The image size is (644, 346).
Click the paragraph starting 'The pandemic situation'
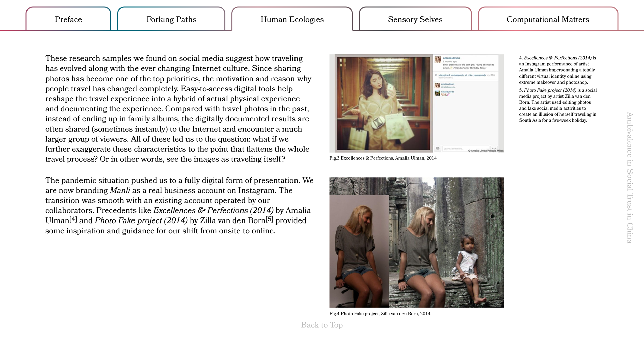point(179,205)
